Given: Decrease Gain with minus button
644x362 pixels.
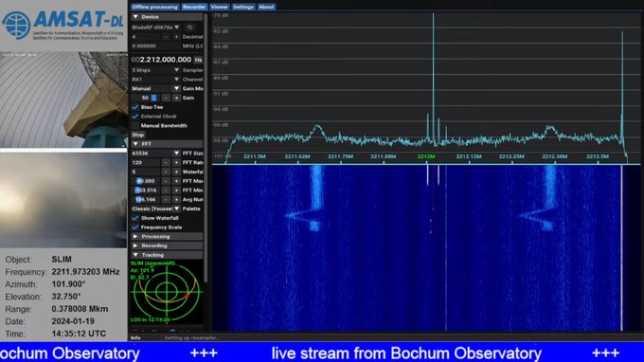Looking at the screenshot, I should click(x=166, y=98).
